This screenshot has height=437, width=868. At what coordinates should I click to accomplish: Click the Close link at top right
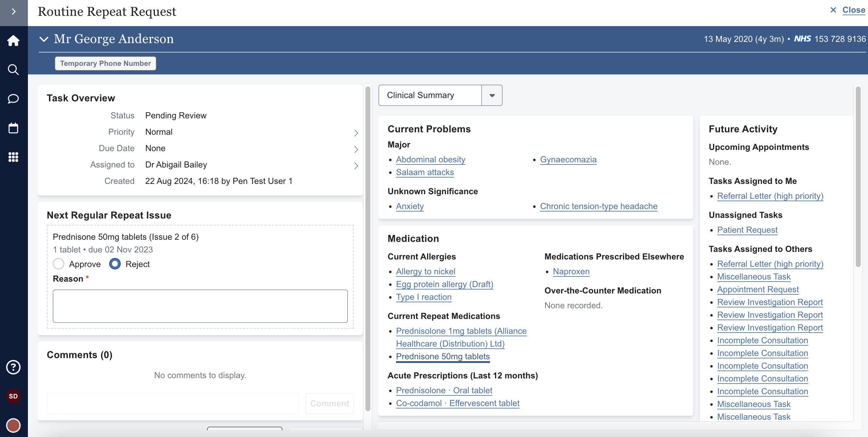[x=853, y=10]
